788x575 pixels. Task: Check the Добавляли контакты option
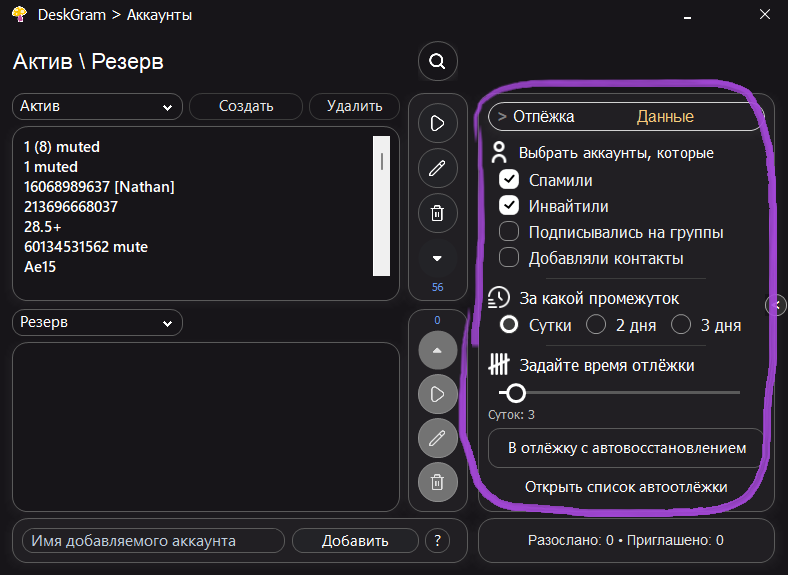[510, 258]
